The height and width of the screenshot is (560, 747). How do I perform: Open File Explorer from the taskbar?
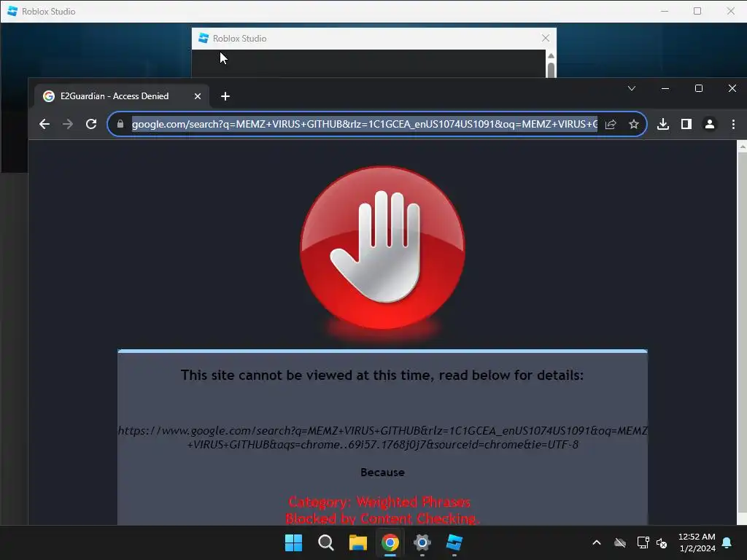point(357,542)
